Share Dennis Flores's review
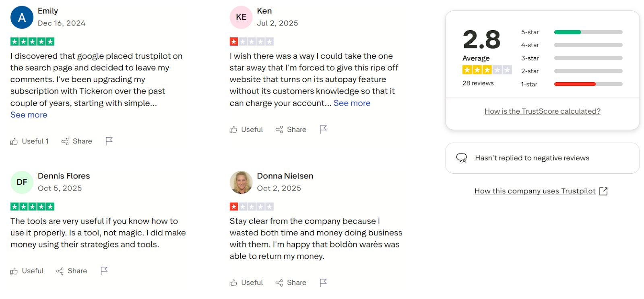The height and width of the screenshot is (299, 644). pyautogui.click(x=72, y=271)
